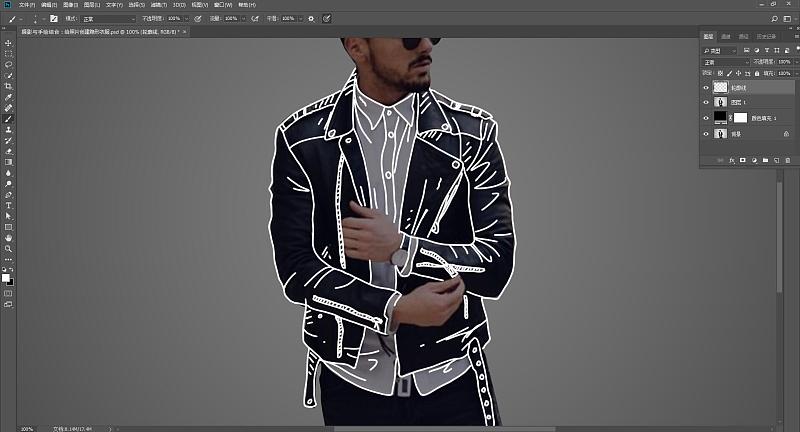Select the Crop tool
Image resolution: width=800 pixels, height=432 pixels.
click(x=8, y=86)
